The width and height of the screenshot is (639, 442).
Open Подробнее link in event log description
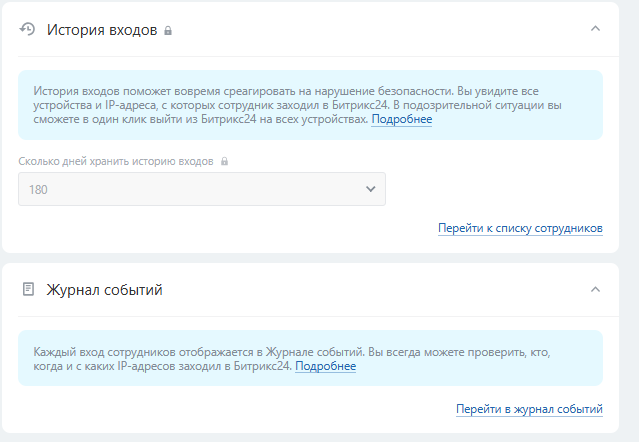click(326, 366)
